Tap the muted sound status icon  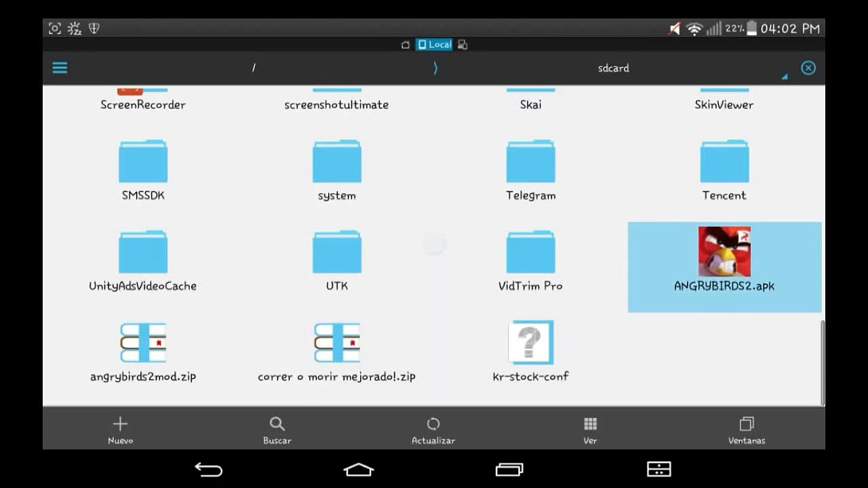point(674,28)
